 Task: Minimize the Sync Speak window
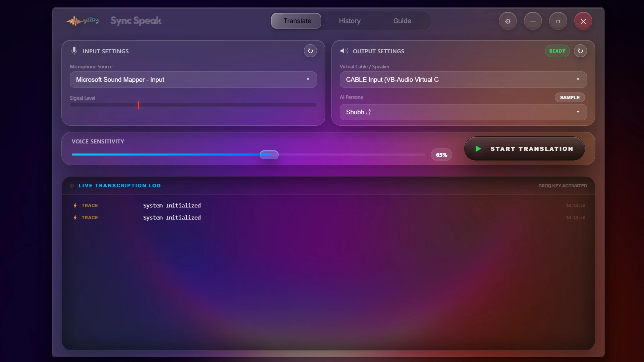[533, 21]
